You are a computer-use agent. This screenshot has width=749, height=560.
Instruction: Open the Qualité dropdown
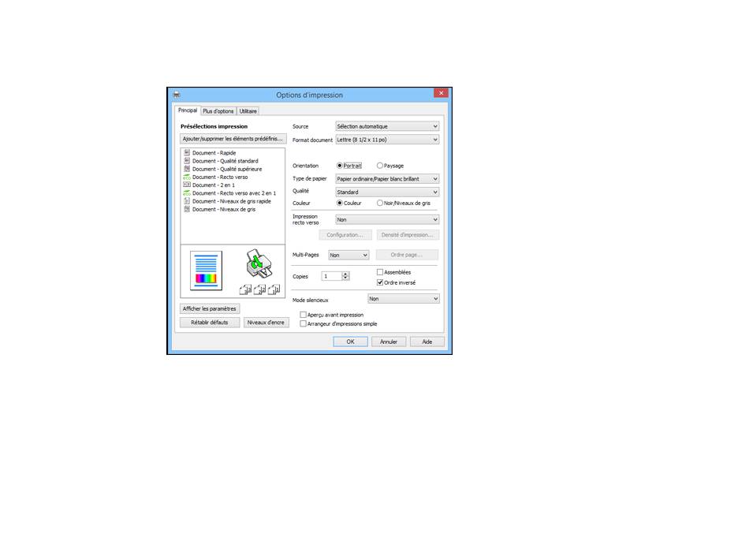(387, 192)
